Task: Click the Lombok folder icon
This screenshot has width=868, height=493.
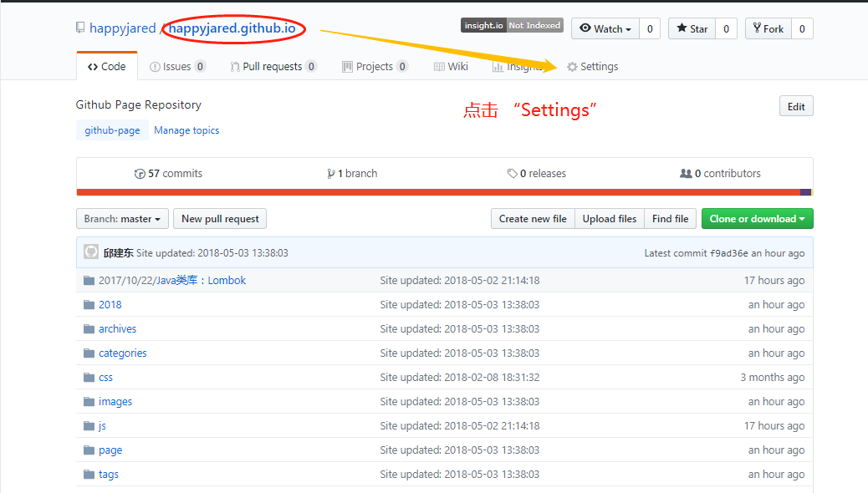Action: (89, 281)
